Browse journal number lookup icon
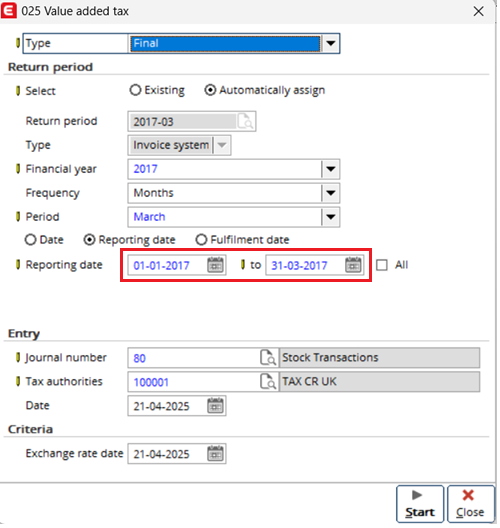500x528 pixels. point(268,358)
